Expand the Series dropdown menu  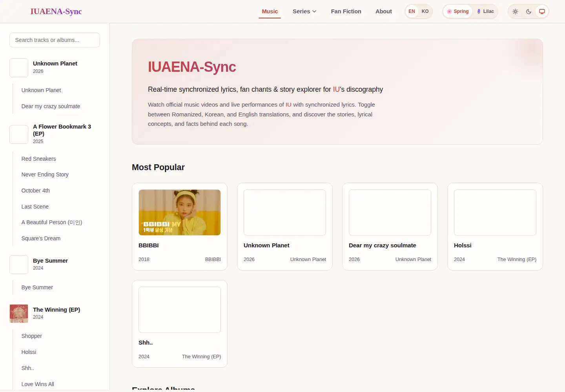(x=304, y=11)
